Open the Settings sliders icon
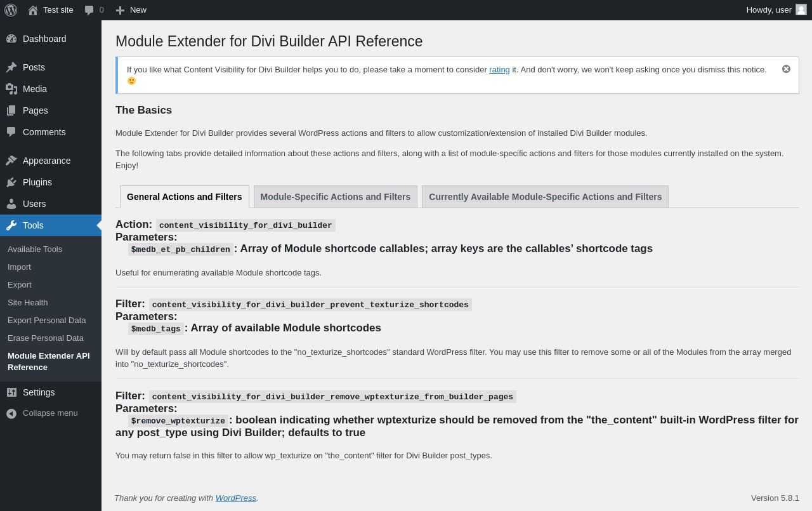The width and height of the screenshot is (812, 511). 11,392
